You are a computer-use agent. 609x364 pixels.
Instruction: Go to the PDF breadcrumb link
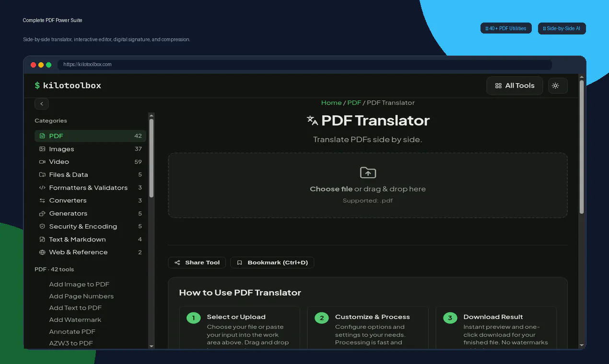coord(354,103)
